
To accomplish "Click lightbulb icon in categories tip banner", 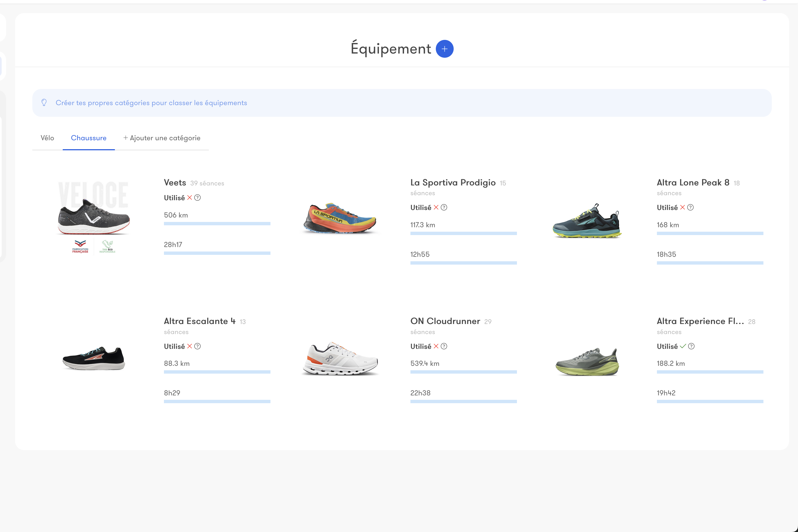I will pyautogui.click(x=44, y=102).
